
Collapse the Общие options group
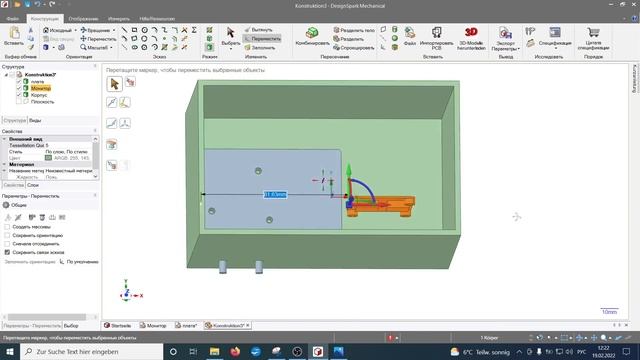tap(6, 205)
